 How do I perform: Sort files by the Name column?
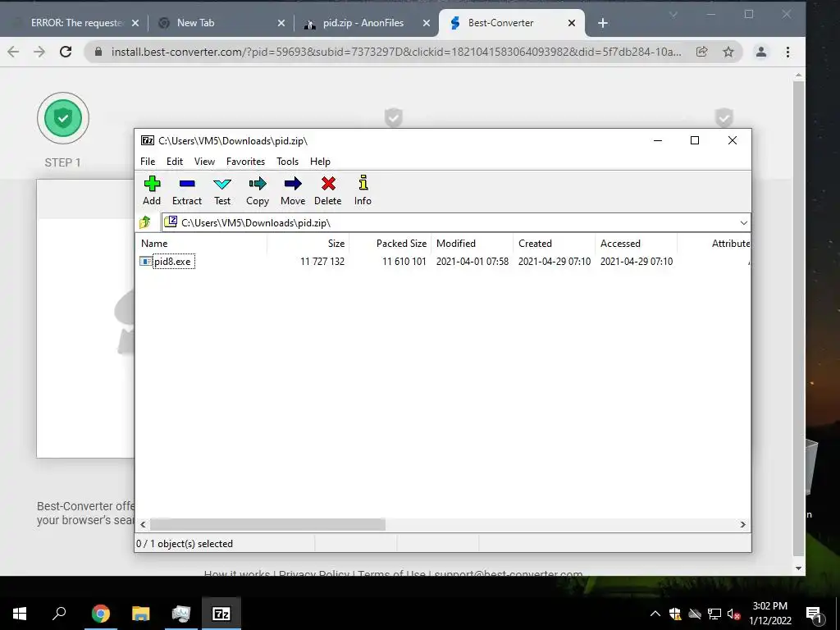tap(202, 243)
